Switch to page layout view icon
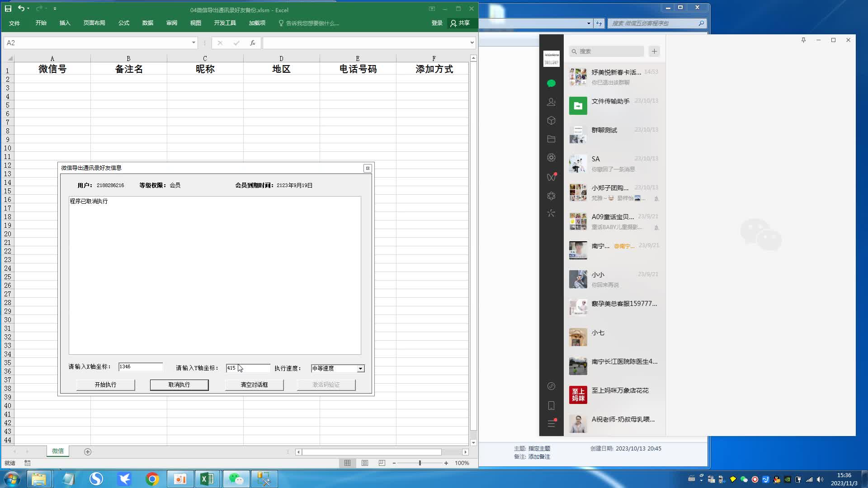The image size is (868, 488). pyautogui.click(x=365, y=463)
